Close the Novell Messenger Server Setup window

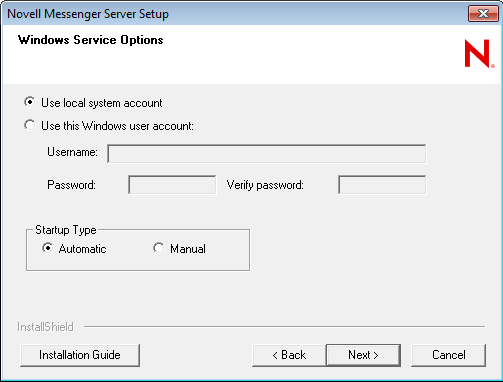click(x=483, y=14)
